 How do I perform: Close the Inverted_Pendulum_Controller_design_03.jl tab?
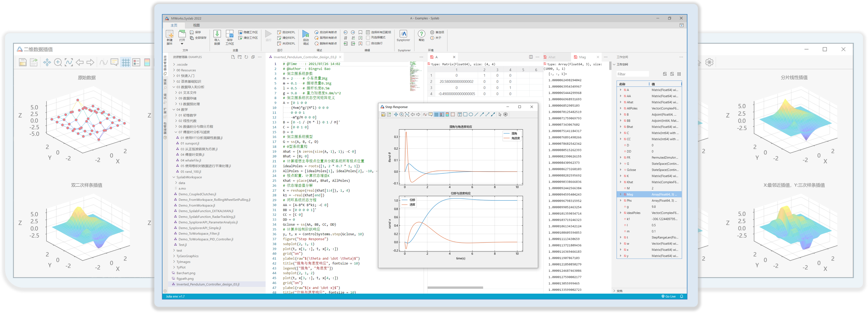pyautogui.click(x=340, y=57)
